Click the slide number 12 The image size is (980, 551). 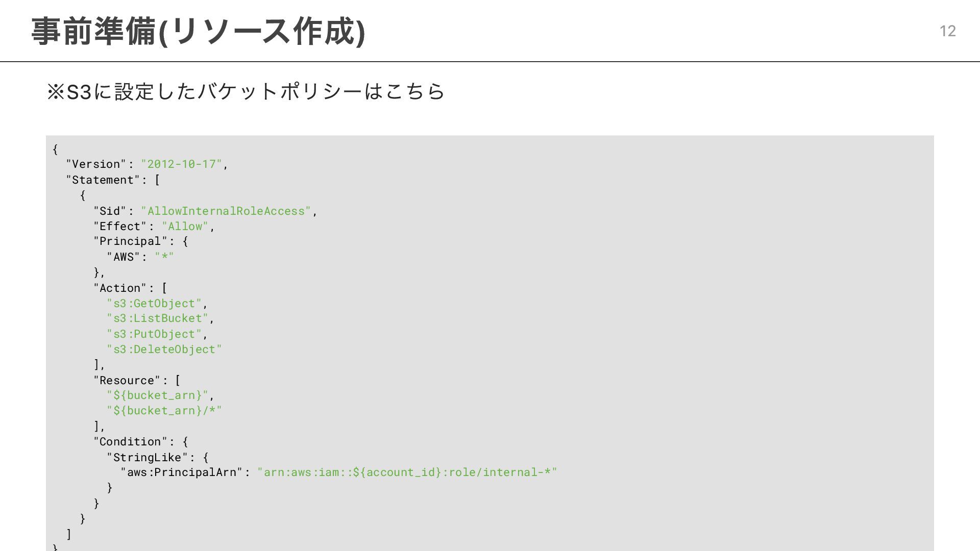[947, 31]
